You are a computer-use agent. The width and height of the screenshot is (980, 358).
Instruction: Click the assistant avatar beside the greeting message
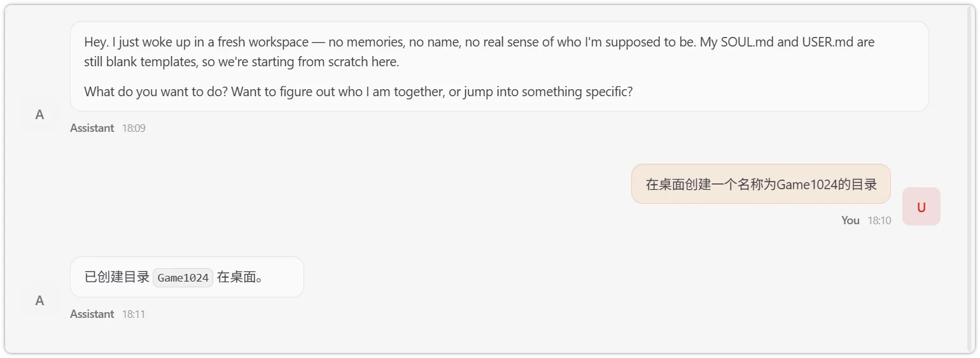(x=39, y=115)
